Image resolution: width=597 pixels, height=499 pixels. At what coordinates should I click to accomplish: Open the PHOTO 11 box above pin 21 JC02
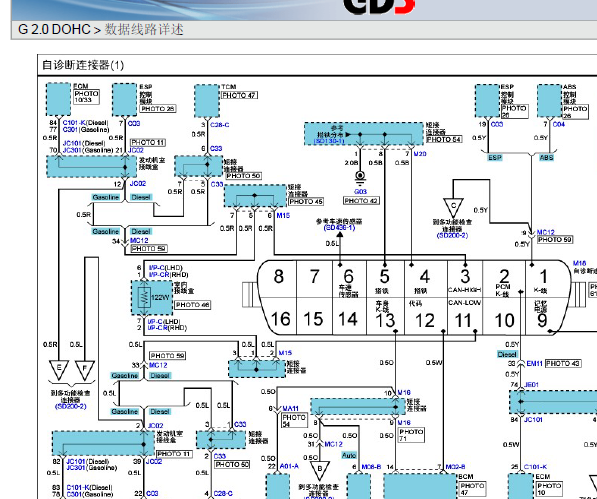[148, 142]
